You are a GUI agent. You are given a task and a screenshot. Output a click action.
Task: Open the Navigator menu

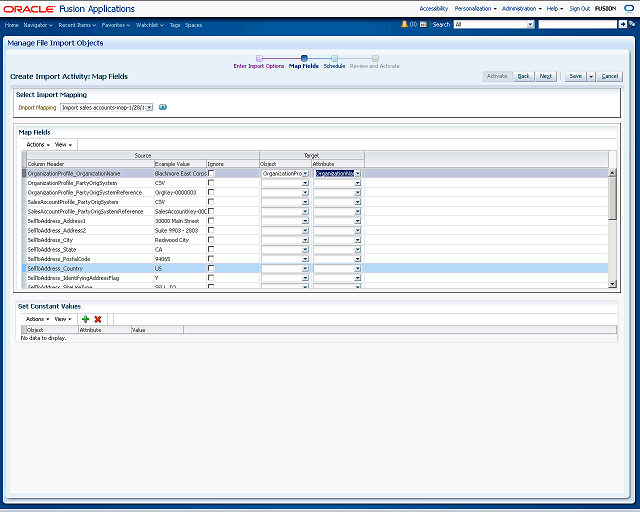[x=39, y=23]
